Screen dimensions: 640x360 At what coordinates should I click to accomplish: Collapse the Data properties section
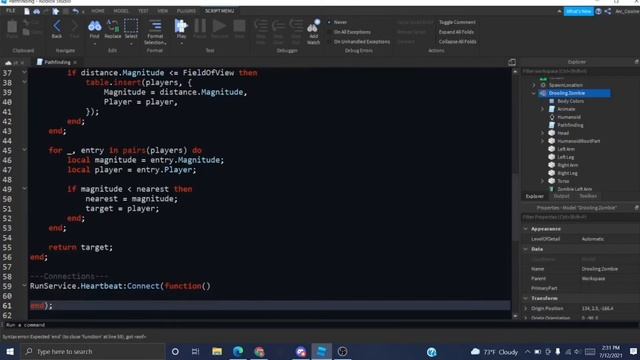coord(526,249)
